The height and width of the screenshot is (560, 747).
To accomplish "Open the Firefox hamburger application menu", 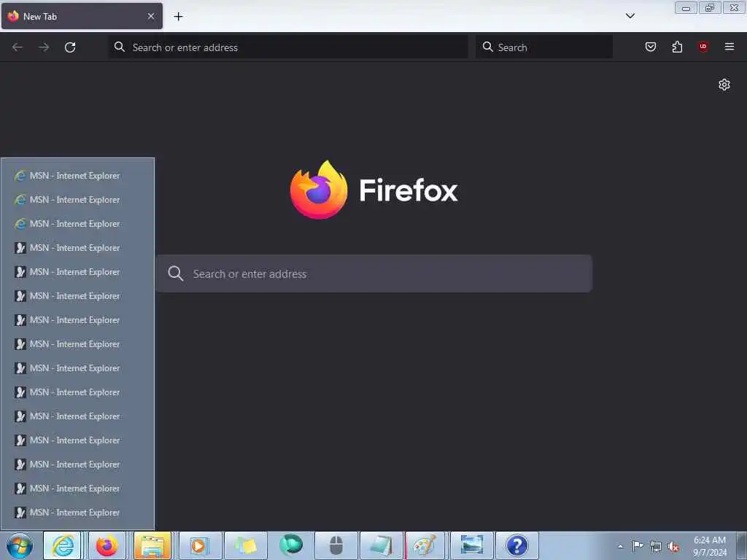I will pyautogui.click(x=729, y=47).
